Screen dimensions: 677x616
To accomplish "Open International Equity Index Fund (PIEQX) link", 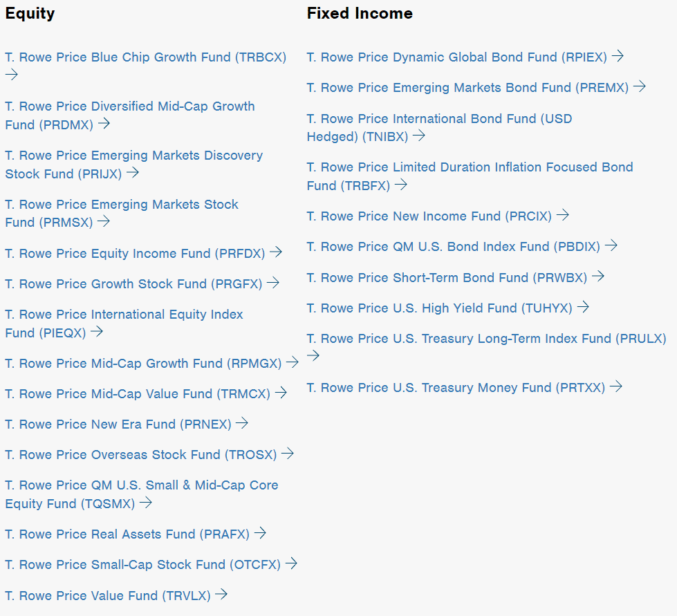I will click(124, 324).
